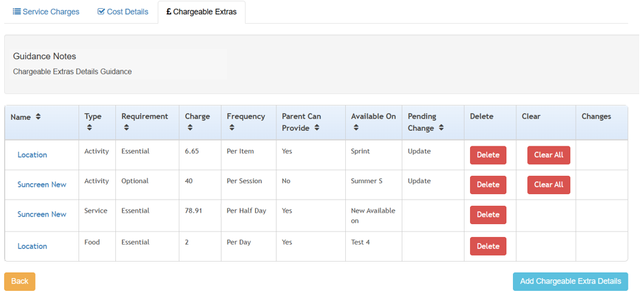Delete the Location Food row
Screen dimensions: 644x295
(x=488, y=246)
